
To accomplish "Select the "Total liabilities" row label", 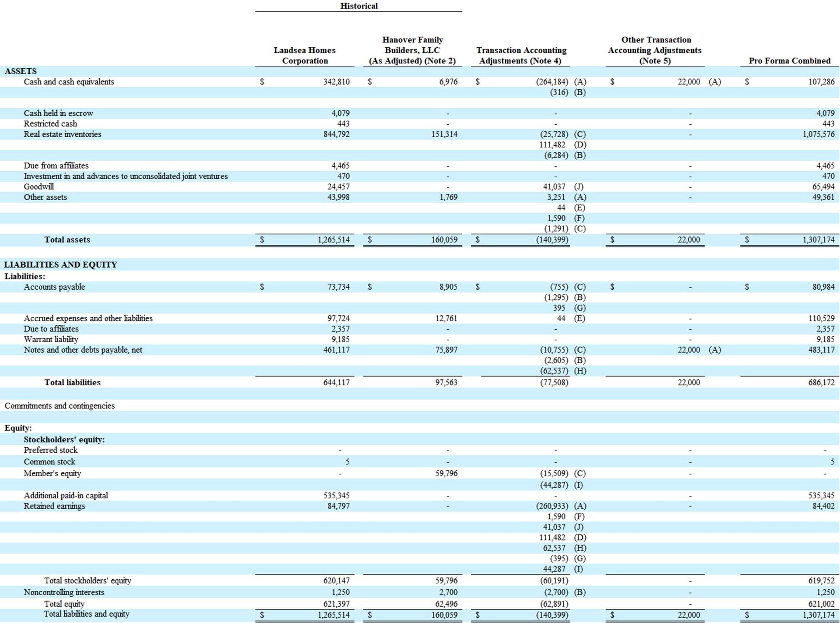I will [72, 383].
